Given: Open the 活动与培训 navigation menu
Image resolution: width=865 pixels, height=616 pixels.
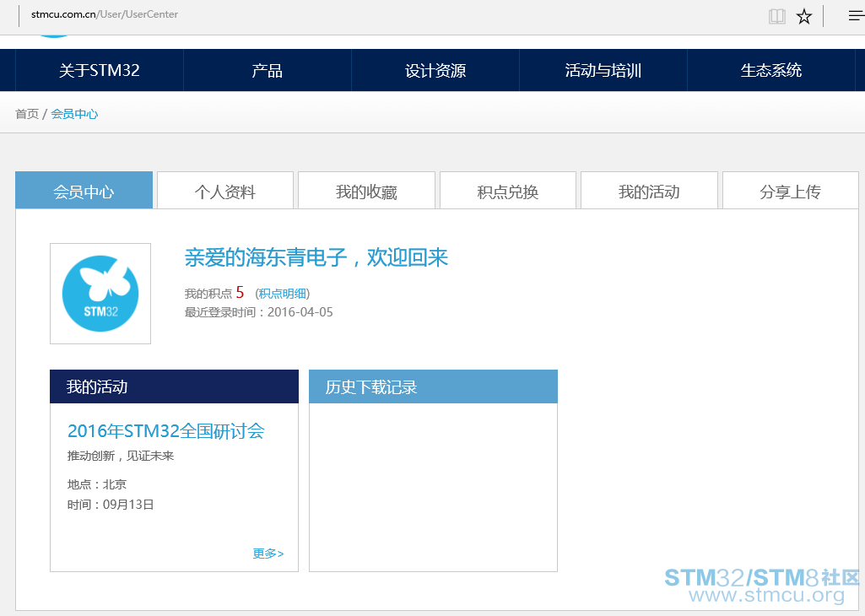Looking at the screenshot, I should 603,70.
